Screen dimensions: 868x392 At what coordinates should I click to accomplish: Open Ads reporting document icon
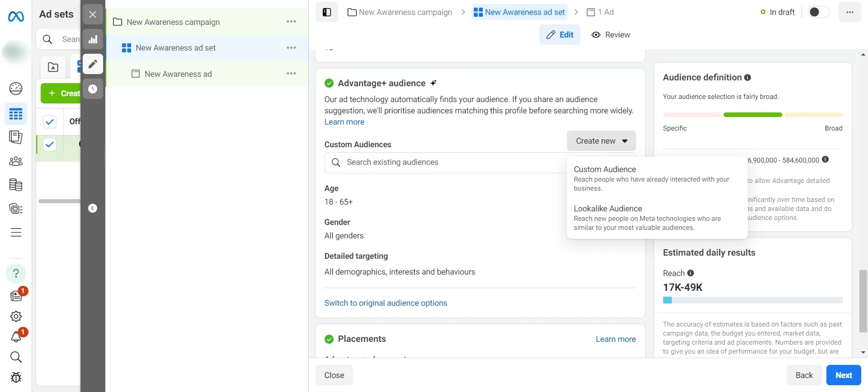pos(16,137)
